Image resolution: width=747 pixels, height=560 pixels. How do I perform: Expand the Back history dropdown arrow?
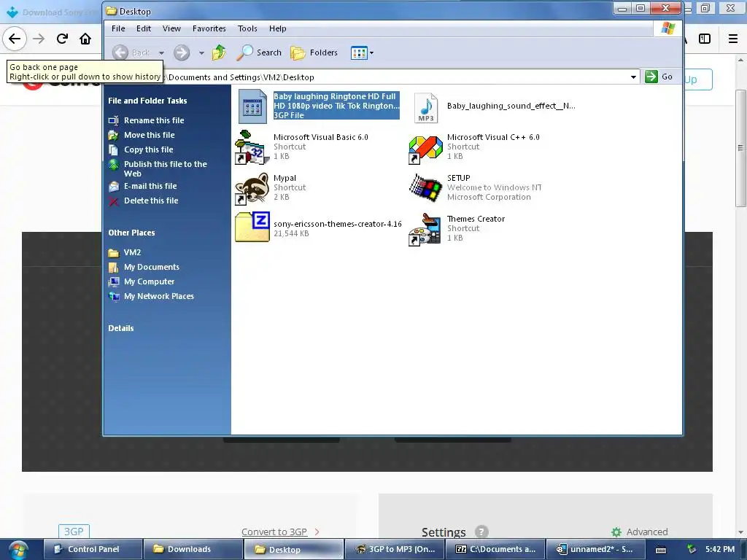tap(161, 52)
